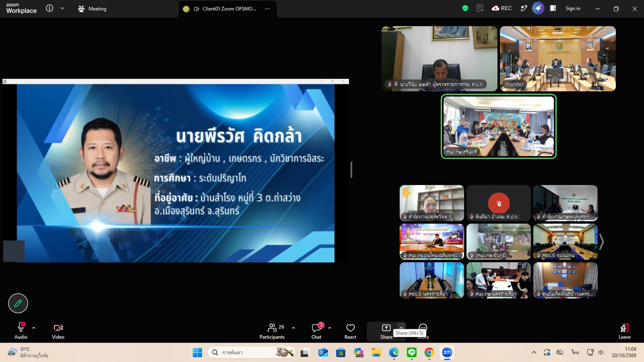Toggle Thai input language in the system tray
The width and height of the screenshot is (644, 362).
[575, 352]
